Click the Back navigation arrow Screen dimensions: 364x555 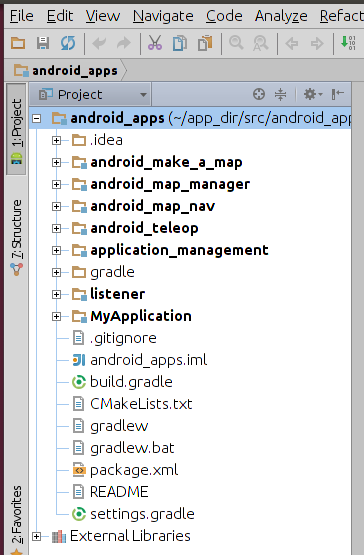coord(292,44)
